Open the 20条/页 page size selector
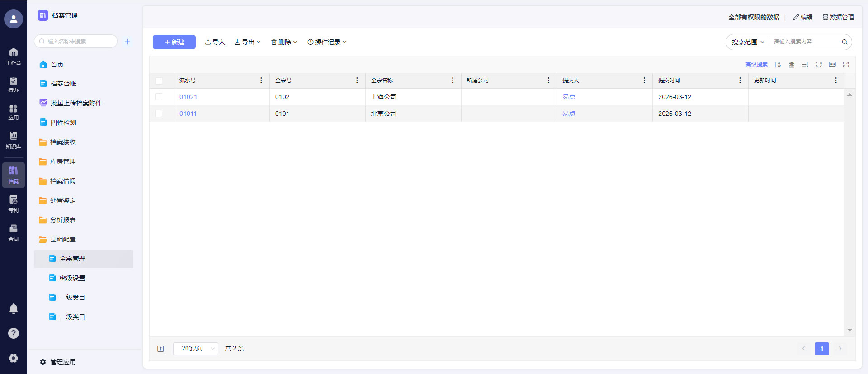868x374 pixels. coord(196,348)
